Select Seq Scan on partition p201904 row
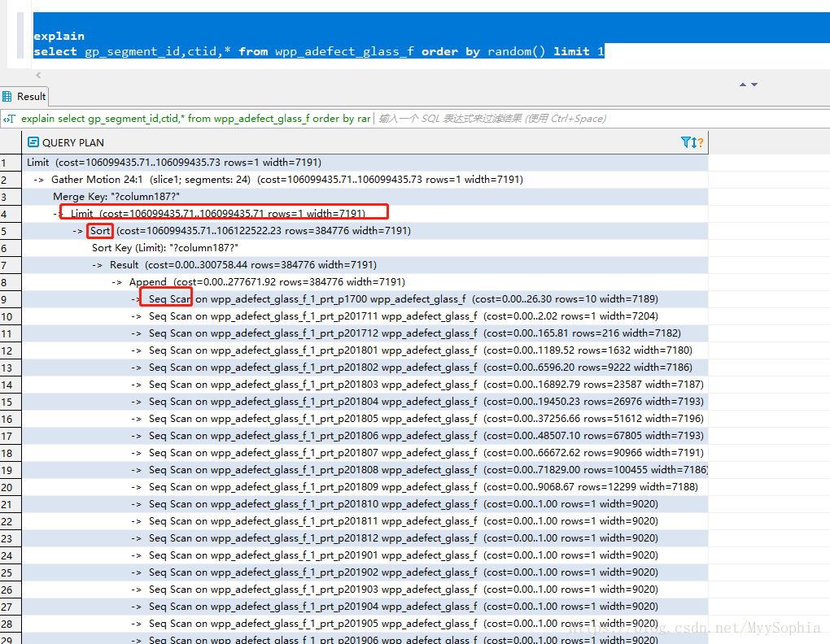830x644 pixels. pos(365,607)
